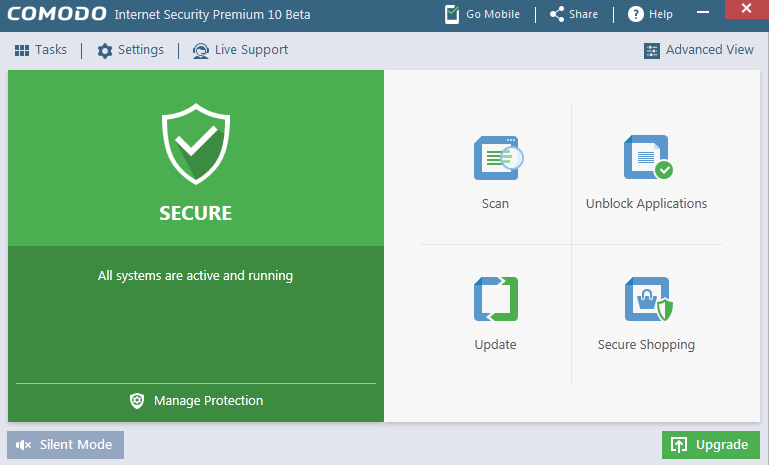Open Manage Protection link text
The image size is (769, 465).
pyautogui.click(x=208, y=401)
